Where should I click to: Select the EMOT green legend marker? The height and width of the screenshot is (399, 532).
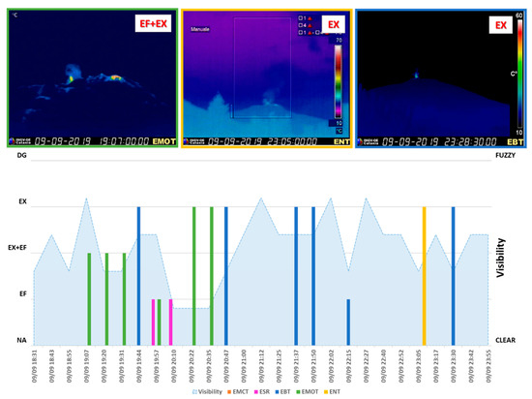pos(298,392)
